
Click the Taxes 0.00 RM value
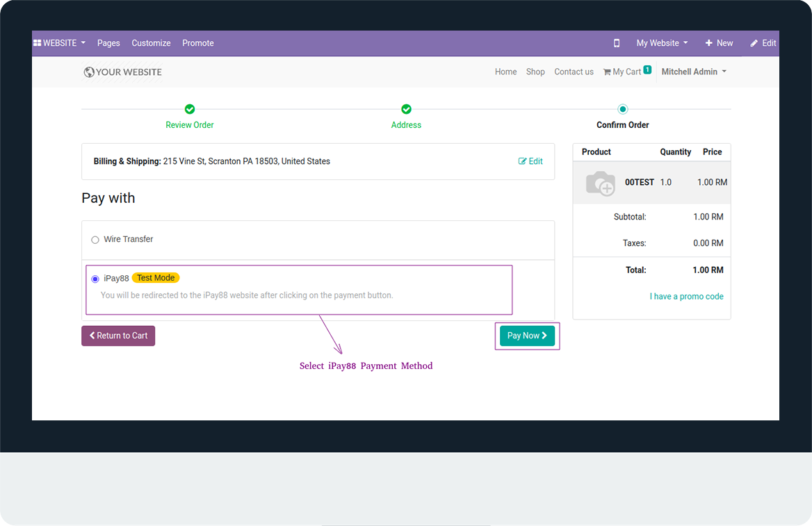click(x=708, y=243)
